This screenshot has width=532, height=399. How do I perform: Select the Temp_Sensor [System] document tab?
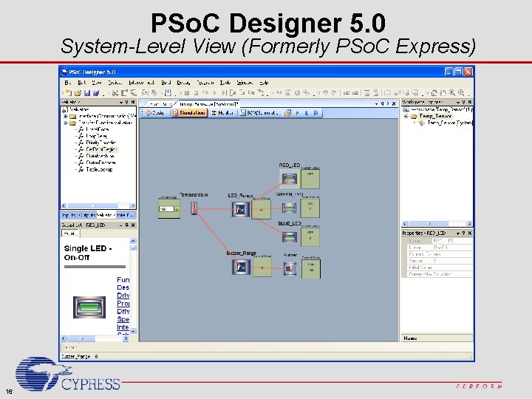click(208, 104)
